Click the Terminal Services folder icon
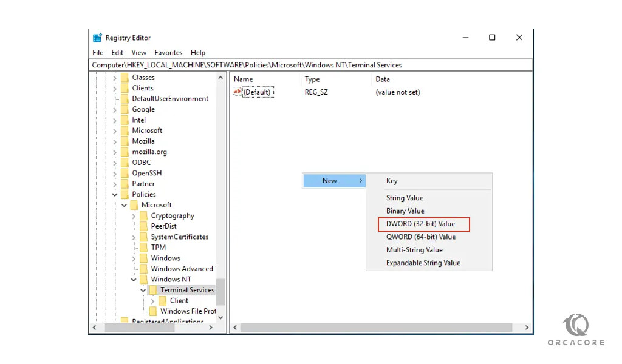This screenshot has height=364, width=622. coord(153,290)
